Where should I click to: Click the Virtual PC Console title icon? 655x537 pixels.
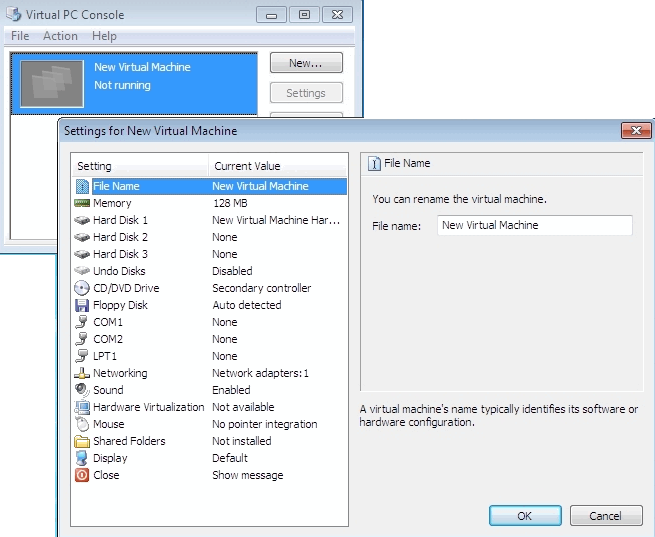(x=14, y=14)
